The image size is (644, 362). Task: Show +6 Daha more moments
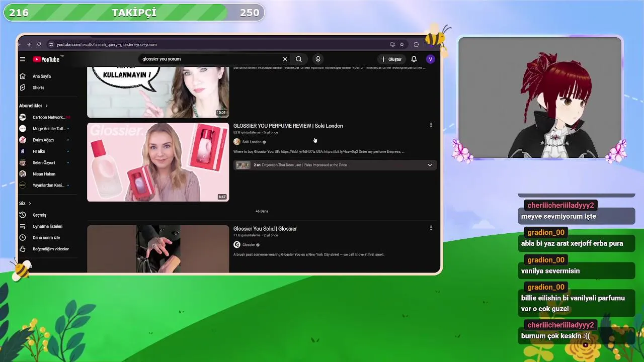(x=262, y=211)
